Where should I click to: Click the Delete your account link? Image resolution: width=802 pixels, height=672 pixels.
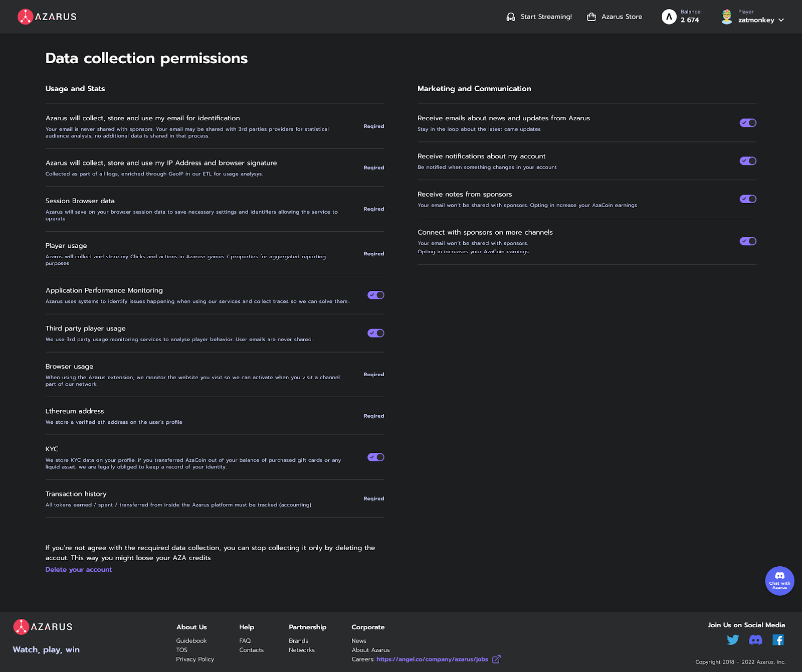click(79, 570)
